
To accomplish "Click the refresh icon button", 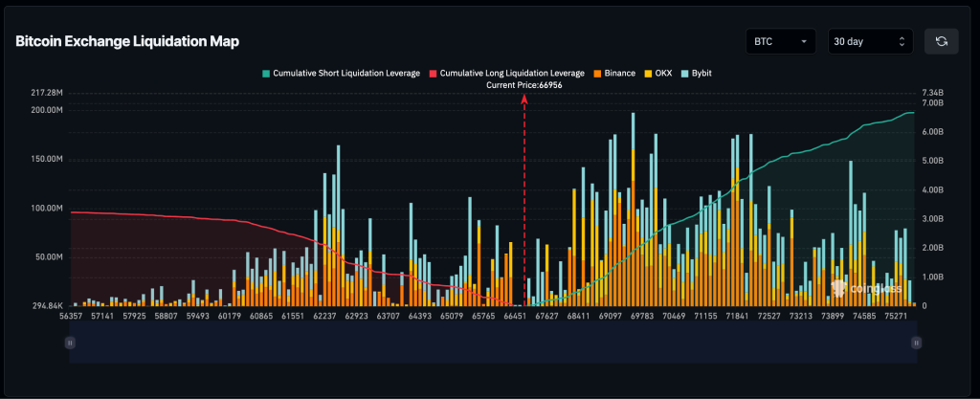I will pyautogui.click(x=942, y=42).
